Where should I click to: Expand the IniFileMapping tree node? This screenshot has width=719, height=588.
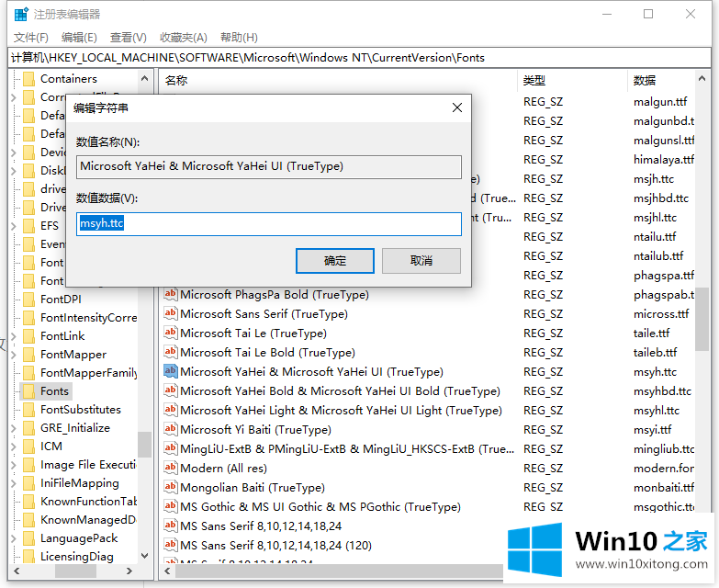(x=13, y=483)
